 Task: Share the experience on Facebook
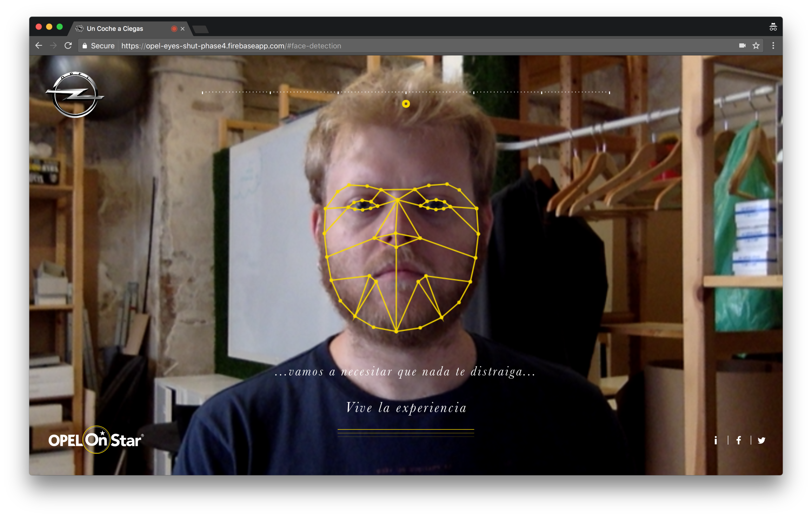[x=739, y=440]
